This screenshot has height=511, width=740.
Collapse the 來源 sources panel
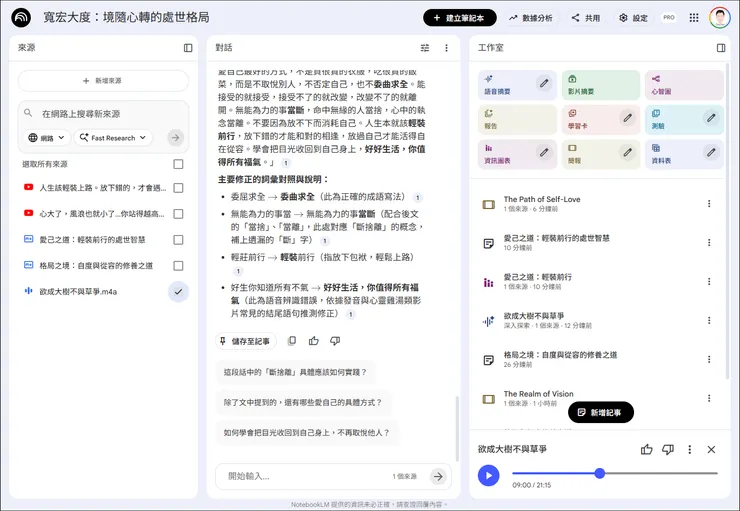tap(188, 48)
